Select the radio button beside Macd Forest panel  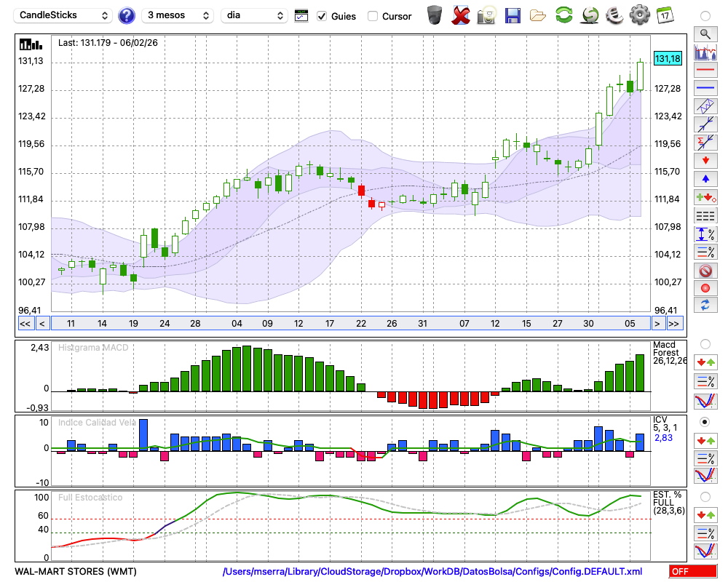pos(705,343)
